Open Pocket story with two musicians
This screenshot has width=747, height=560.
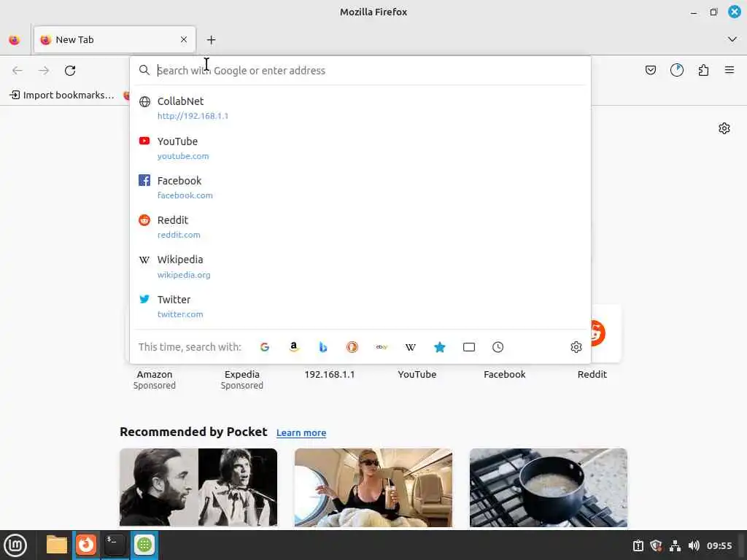click(198, 488)
